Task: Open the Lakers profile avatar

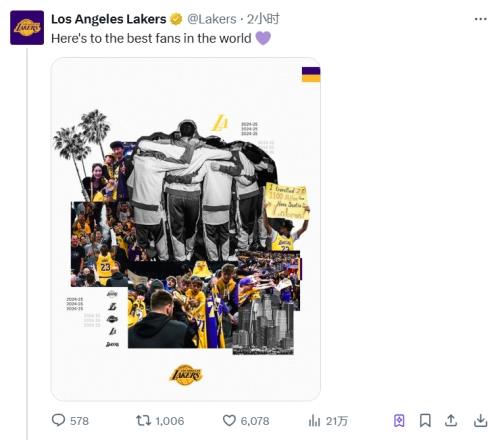Action: 27,28
